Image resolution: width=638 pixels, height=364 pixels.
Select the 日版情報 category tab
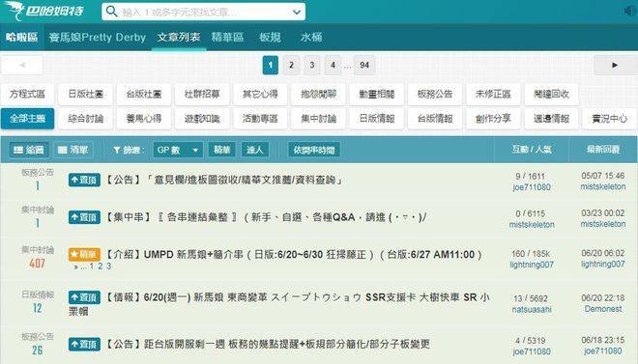(376, 118)
